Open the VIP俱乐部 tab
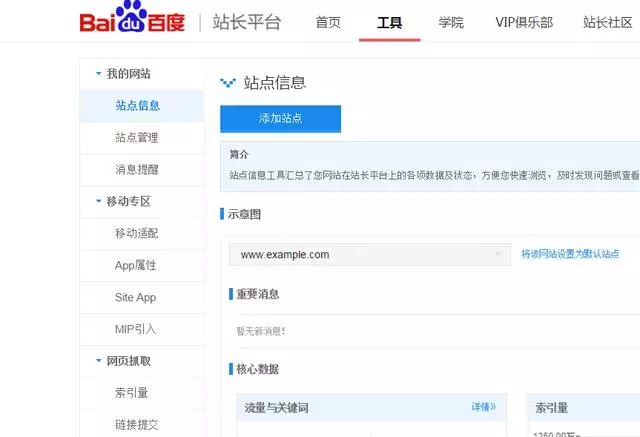640x437 pixels. click(x=524, y=22)
